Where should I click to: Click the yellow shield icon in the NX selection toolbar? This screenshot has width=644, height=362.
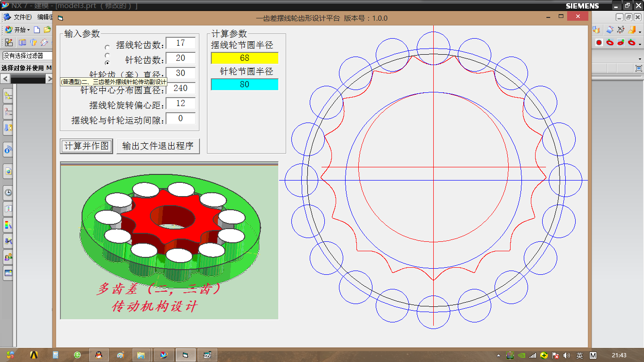pos(33,42)
